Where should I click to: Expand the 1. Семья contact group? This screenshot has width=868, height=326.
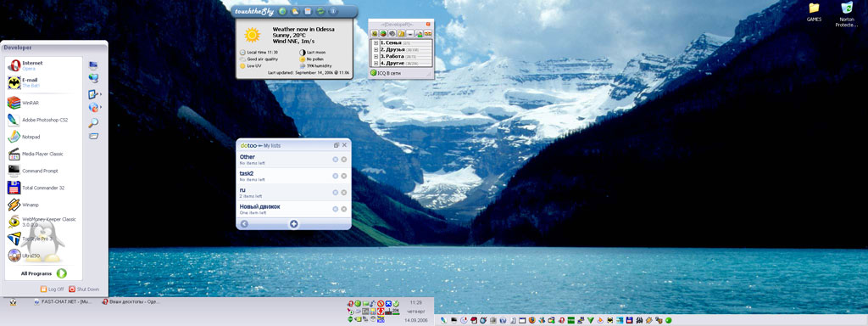(x=376, y=42)
